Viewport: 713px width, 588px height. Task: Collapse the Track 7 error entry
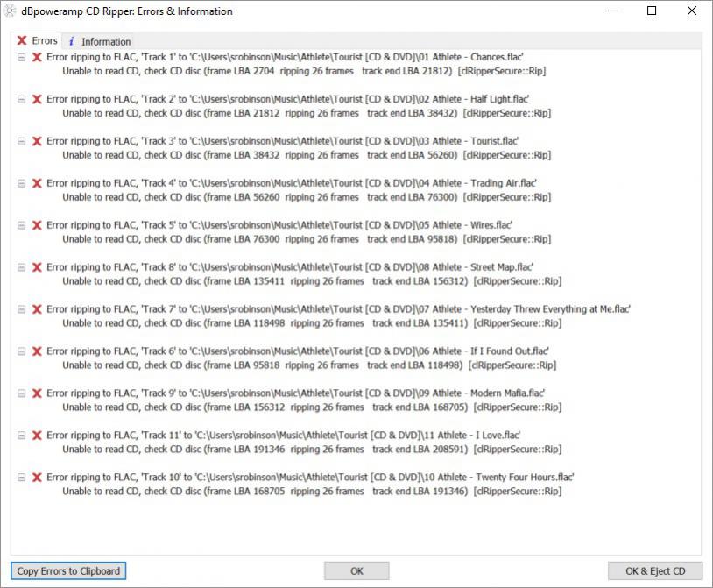(21, 309)
